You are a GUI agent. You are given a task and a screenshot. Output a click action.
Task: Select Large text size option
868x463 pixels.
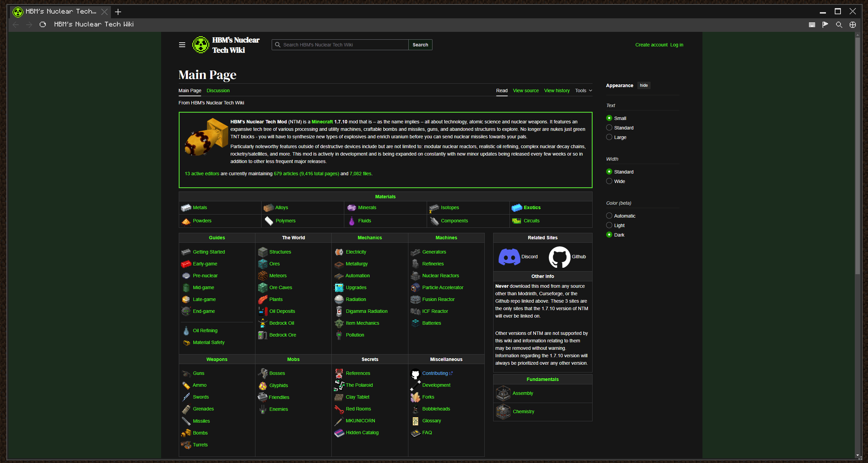(x=609, y=137)
